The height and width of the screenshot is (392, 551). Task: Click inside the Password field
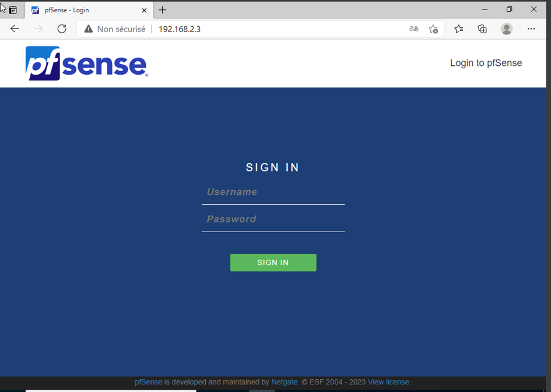click(x=273, y=219)
